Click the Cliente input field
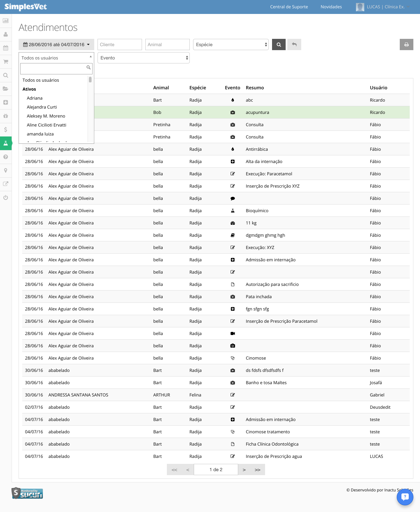This screenshot has height=512, width=420. 120,44
